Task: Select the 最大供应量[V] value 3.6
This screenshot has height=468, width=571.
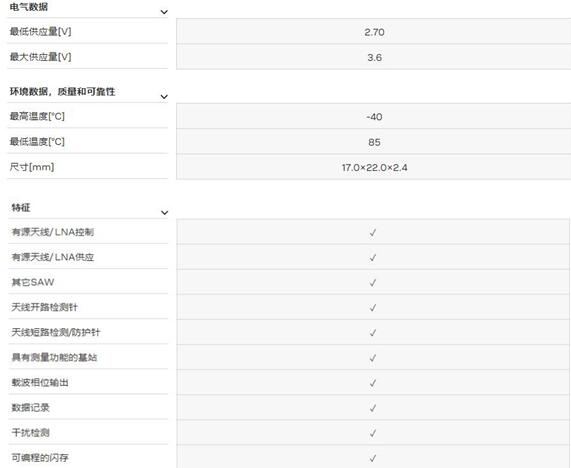Action: point(374,58)
